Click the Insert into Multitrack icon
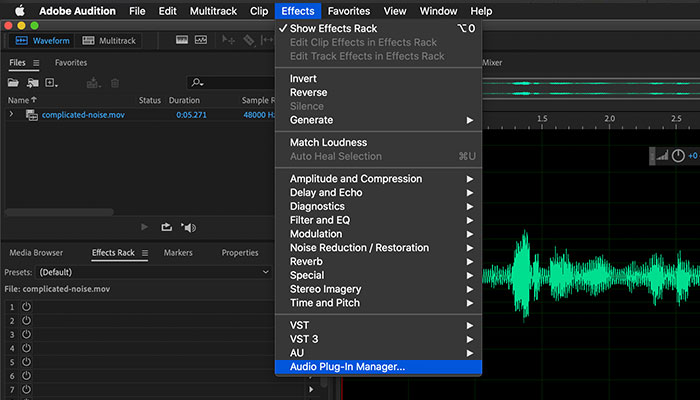700x400 pixels. click(x=93, y=83)
